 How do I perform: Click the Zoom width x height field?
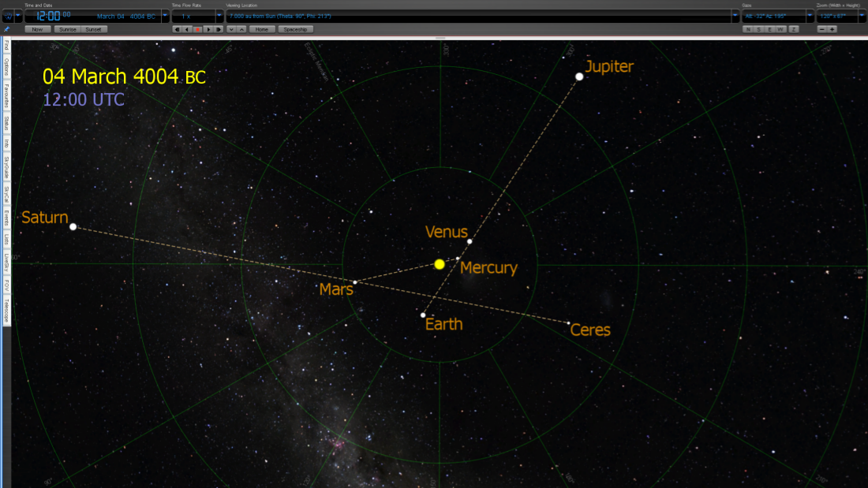tap(837, 17)
